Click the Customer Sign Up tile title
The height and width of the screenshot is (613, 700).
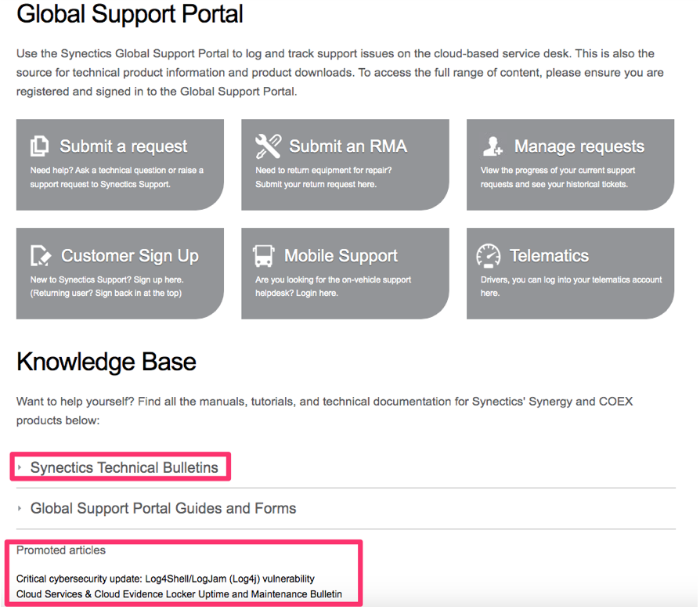pos(130,256)
